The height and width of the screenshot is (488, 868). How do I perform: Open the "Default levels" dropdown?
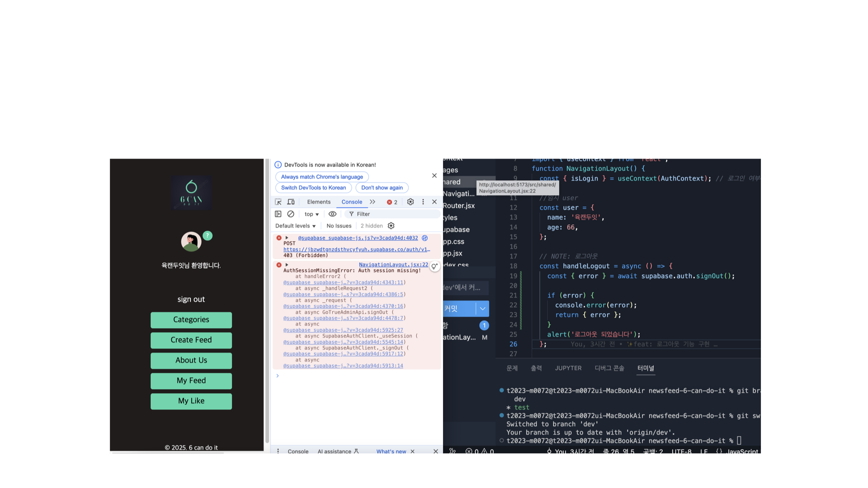coord(294,225)
